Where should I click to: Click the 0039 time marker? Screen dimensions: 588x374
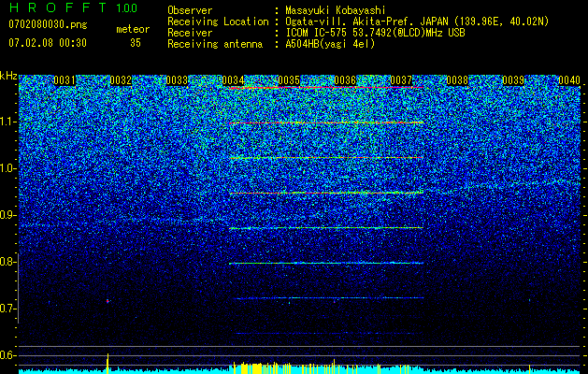coord(513,80)
